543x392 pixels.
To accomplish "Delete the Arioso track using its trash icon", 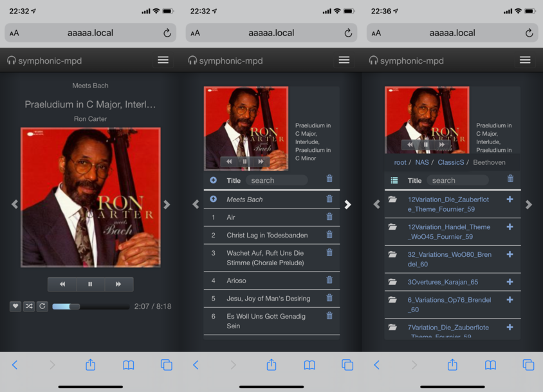I will pos(329,280).
